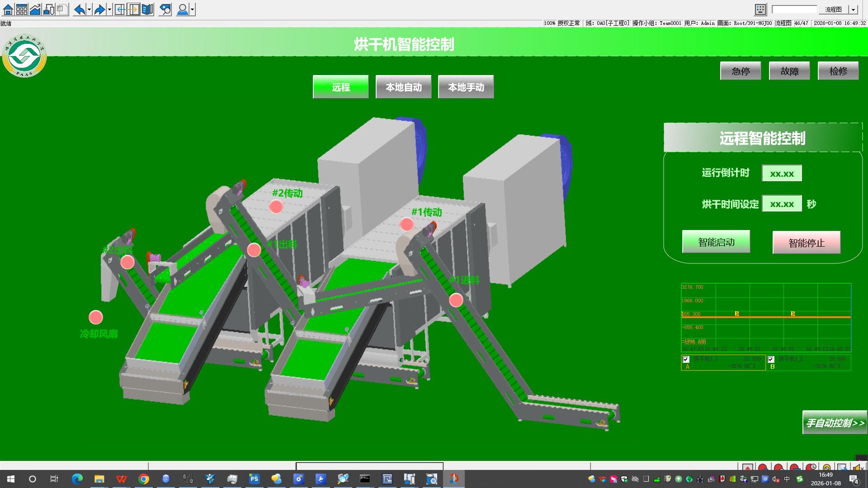The image size is (868, 488).
Task: Click the valve and tank process icon
Action: [48, 9]
